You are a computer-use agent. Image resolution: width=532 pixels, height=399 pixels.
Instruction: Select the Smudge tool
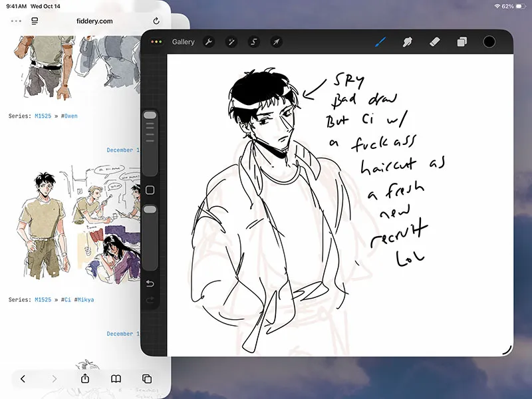pyautogui.click(x=408, y=42)
